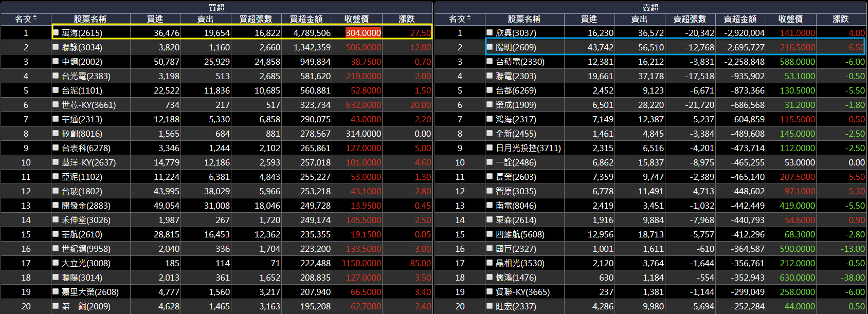The height and width of the screenshot is (314, 868).
Task: Open stock 長榮(2603)
Action: pos(516,177)
